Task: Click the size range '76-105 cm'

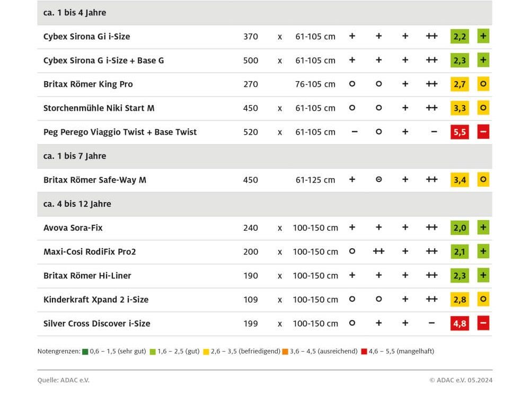Action: (x=315, y=84)
